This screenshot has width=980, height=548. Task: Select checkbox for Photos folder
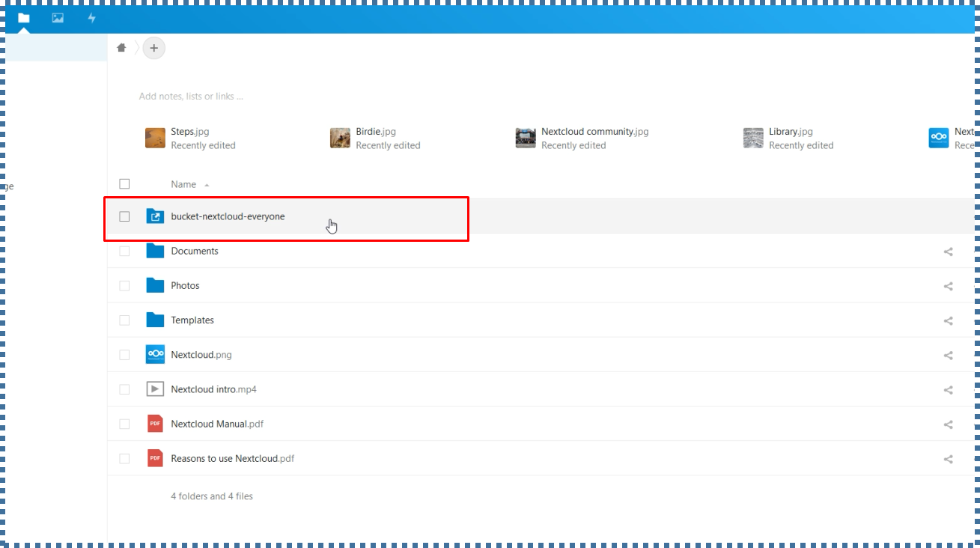(x=124, y=285)
